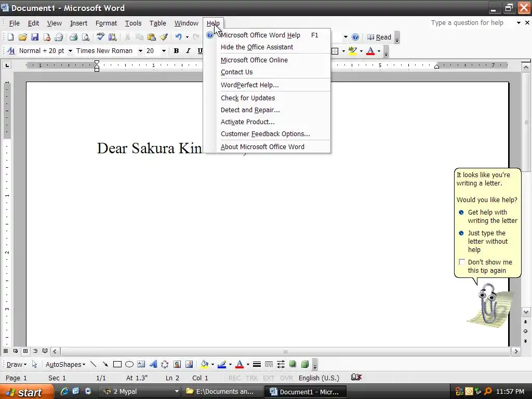The height and width of the screenshot is (399, 532).
Task: Save the document with floppy icon
Action: [35, 37]
